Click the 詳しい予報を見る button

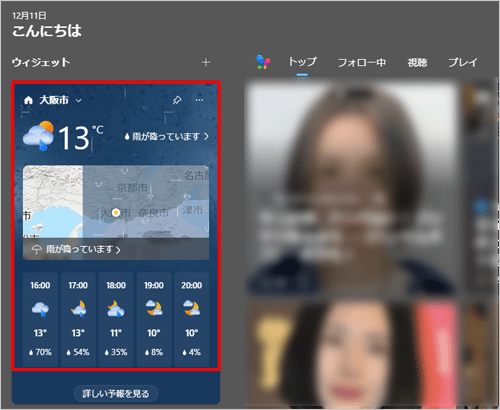116,394
